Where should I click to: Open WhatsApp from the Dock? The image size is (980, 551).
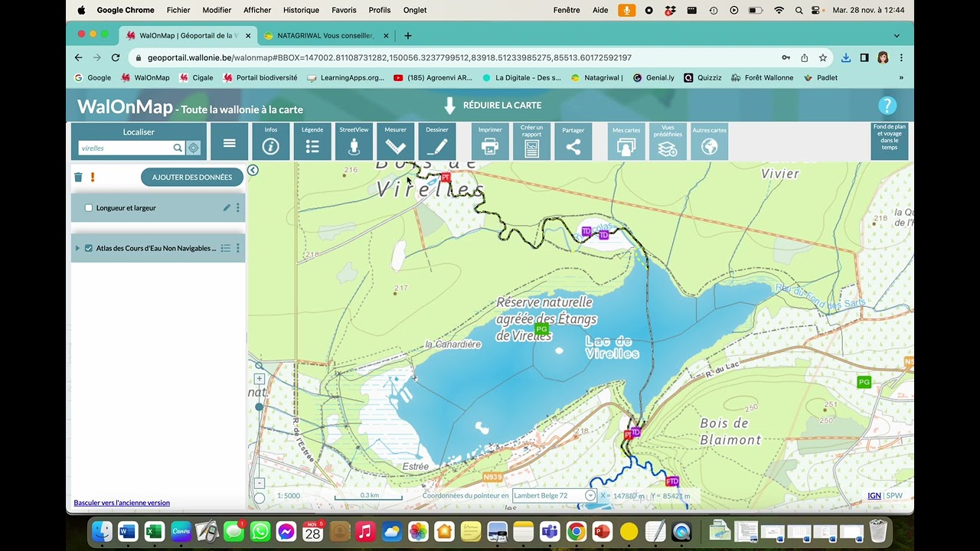click(x=260, y=530)
